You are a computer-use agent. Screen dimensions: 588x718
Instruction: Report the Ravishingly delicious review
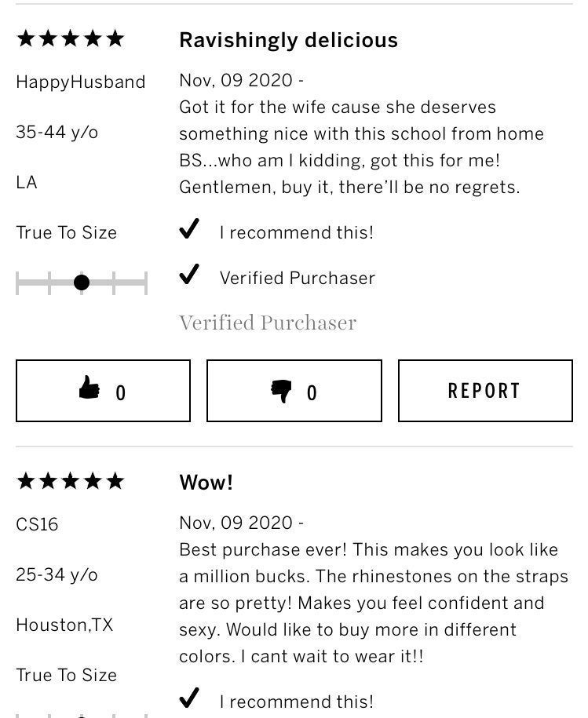(485, 391)
